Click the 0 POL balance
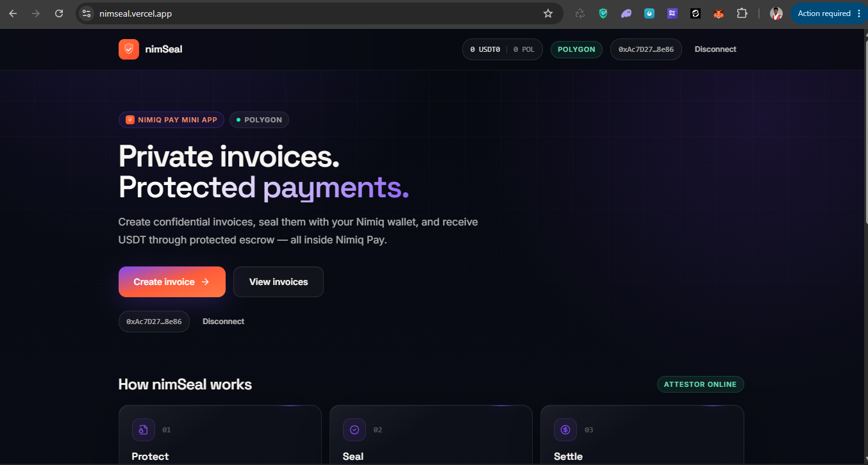The width and height of the screenshot is (868, 465). [x=524, y=49]
